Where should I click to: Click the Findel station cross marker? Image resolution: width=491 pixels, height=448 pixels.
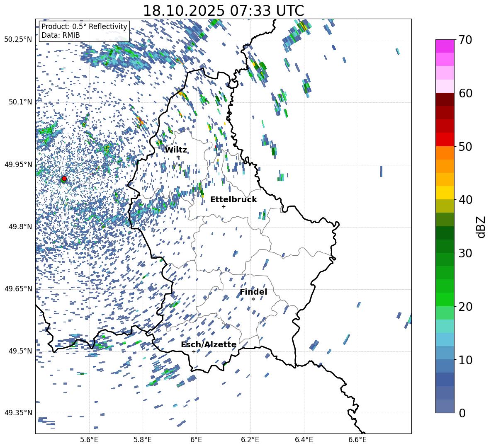point(253,299)
